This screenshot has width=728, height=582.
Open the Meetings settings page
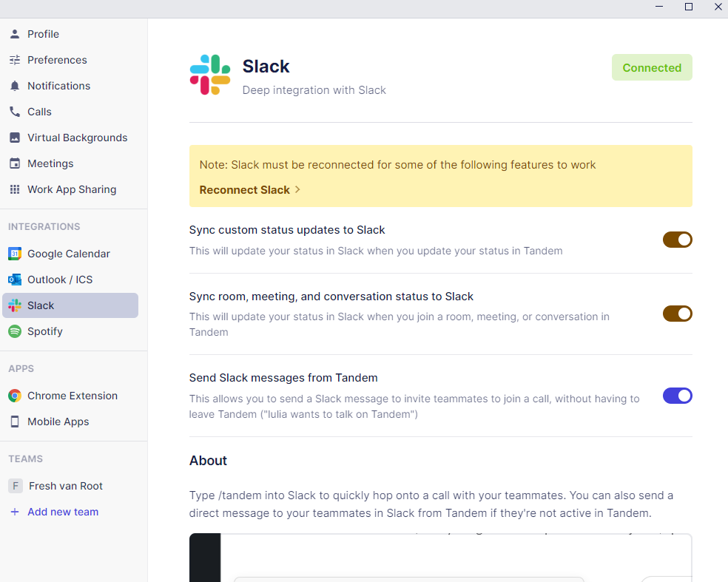(50, 163)
